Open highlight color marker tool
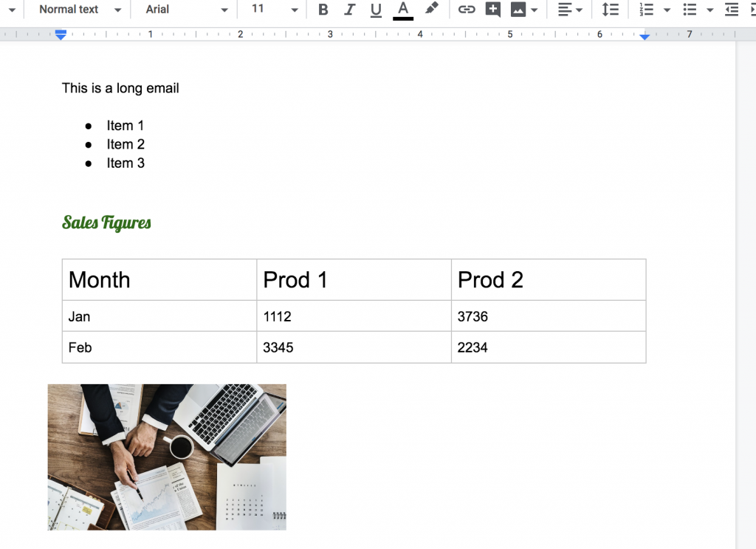The width and height of the screenshot is (756, 549). click(x=431, y=9)
